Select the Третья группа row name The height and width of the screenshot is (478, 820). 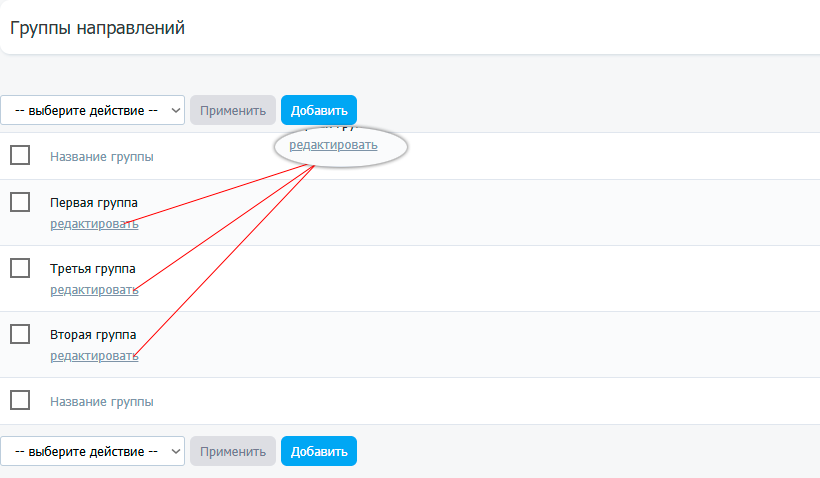coord(93,269)
